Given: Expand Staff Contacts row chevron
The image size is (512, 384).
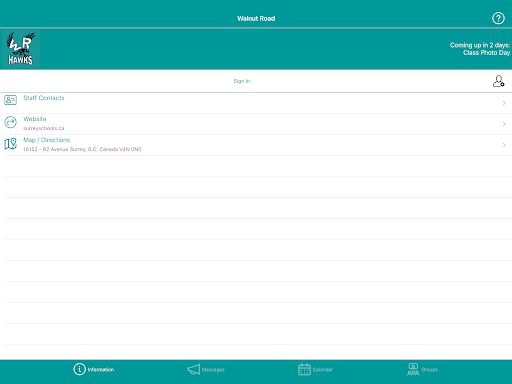Looking at the screenshot, I should click(x=504, y=103).
